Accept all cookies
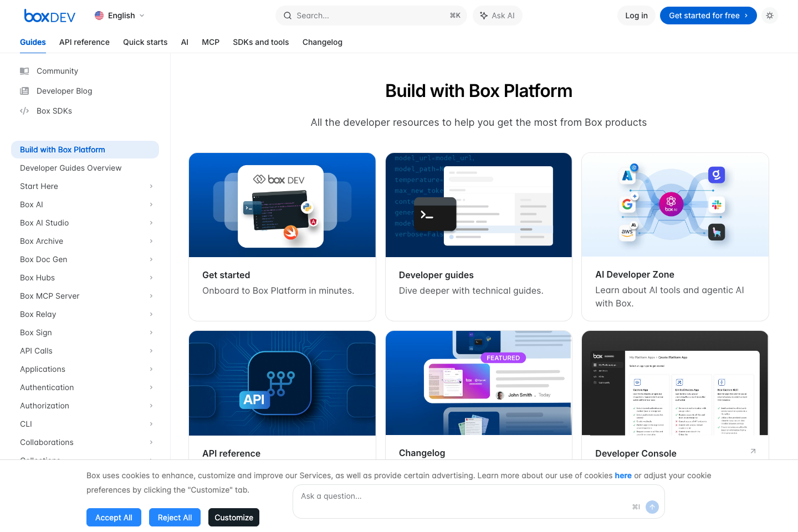The width and height of the screenshot is (798, 532). coord(114,517)
